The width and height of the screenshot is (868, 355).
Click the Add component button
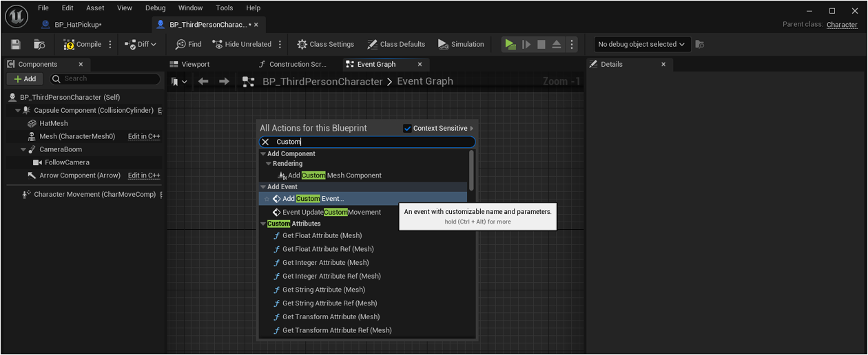pos(25,78)
